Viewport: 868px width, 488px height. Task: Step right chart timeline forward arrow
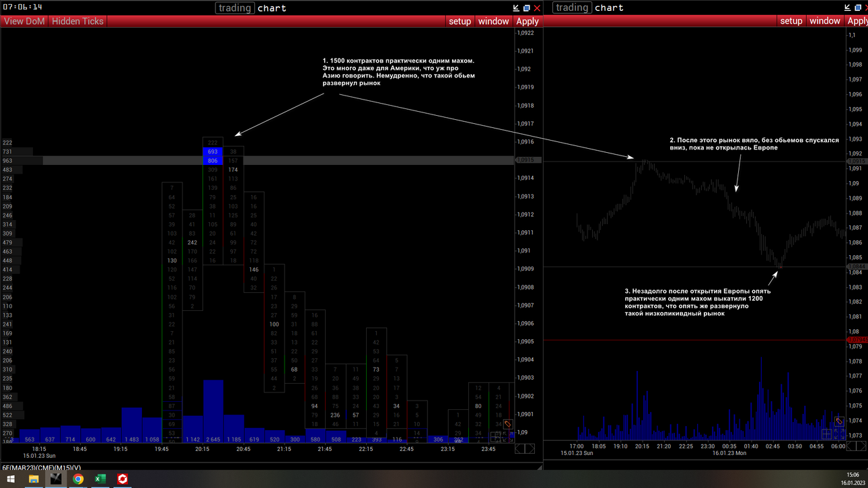(x=861, y=446)
